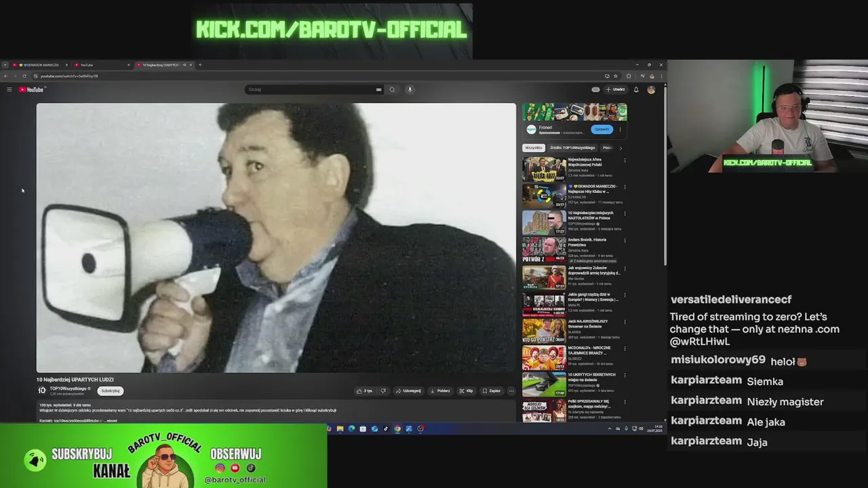Open more actions three-dot menu under video

click(511, 390)
